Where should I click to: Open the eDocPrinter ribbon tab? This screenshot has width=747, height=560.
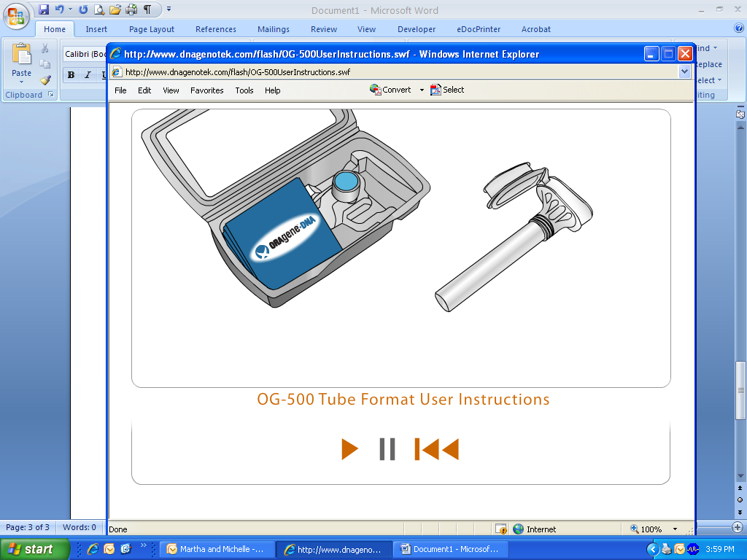tap(479, 29)
